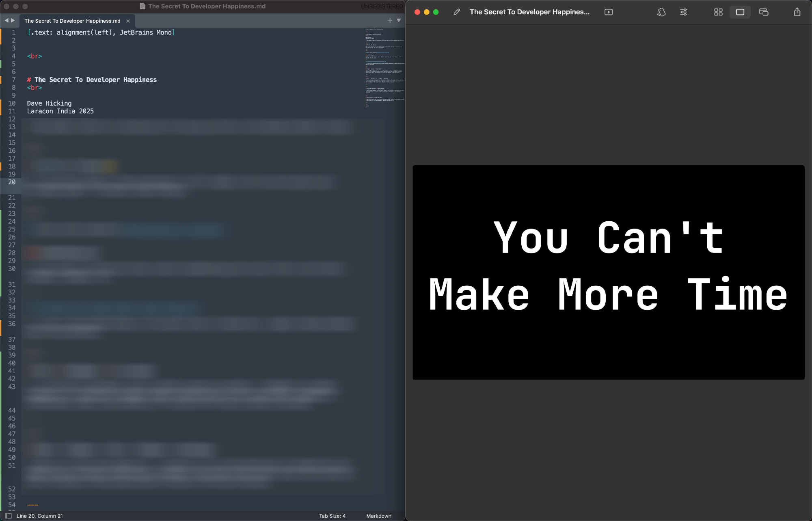812x521 pixels.
Task: Go back with the left tab arrow
Action: 6,20
